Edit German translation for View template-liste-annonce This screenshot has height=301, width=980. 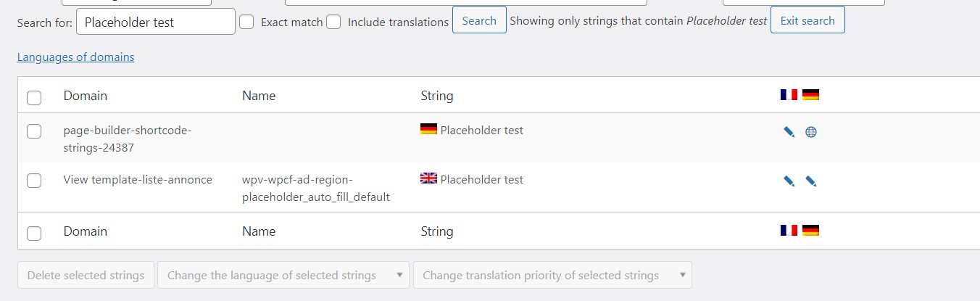[811, 181]
